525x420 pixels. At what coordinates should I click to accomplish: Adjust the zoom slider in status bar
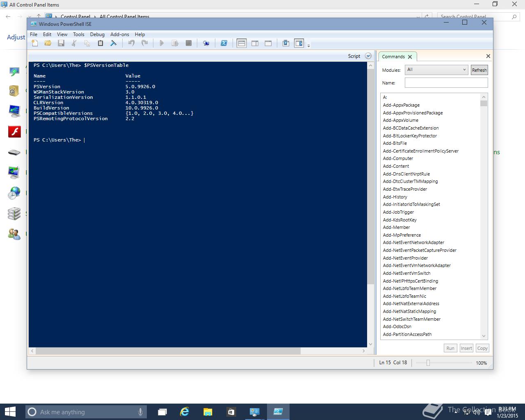[428, 363]
